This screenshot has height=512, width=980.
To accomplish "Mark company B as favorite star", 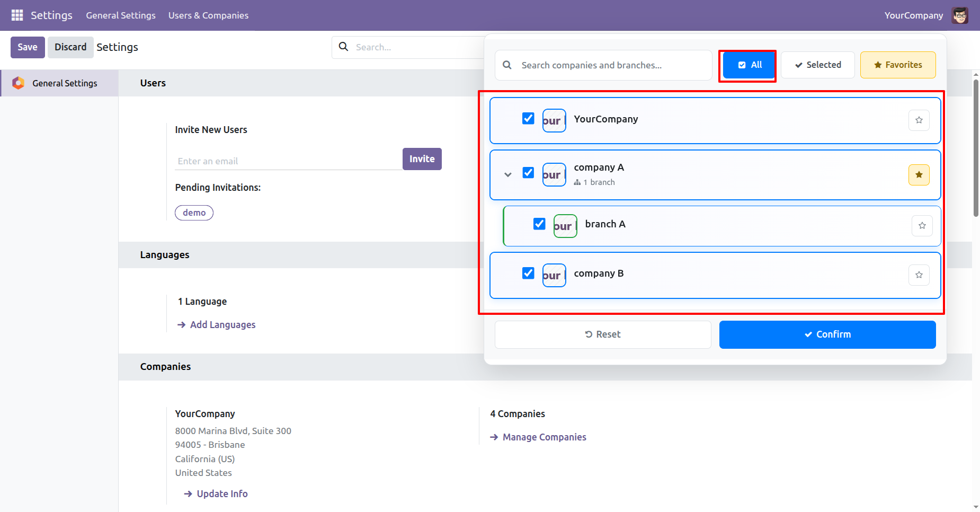I will [919, 275].
